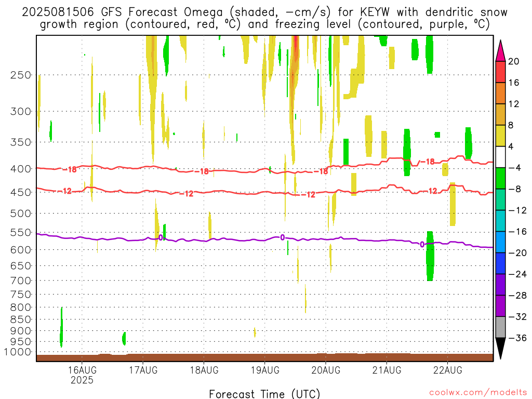This screenshot has height=399, width=532.
Task: Select the 'Forecast Time (UTC)' axis title
Action: coord(264,394)
